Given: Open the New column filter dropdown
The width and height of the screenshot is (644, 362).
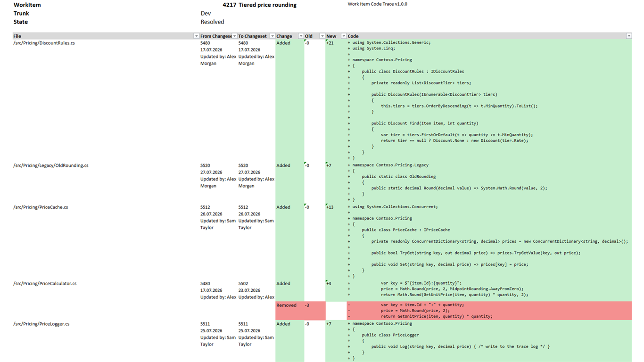Looking at the screenshot, I should click(344, 36).
